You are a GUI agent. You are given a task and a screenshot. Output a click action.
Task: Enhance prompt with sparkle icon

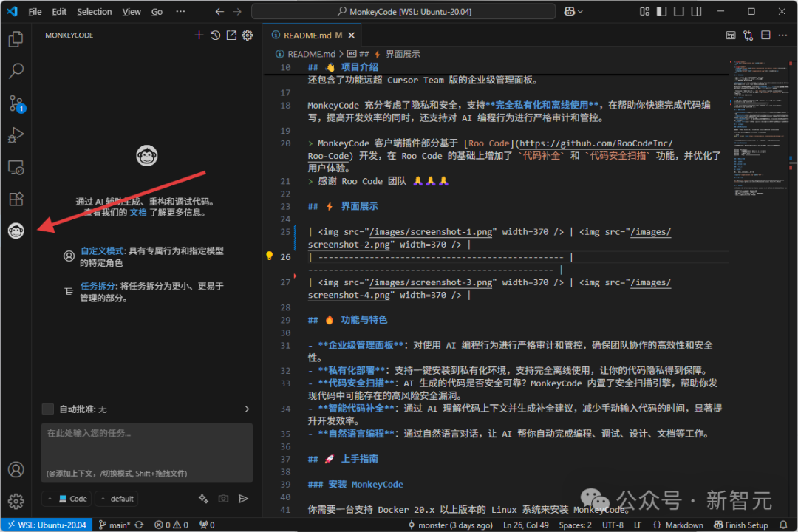click(203, 499)
